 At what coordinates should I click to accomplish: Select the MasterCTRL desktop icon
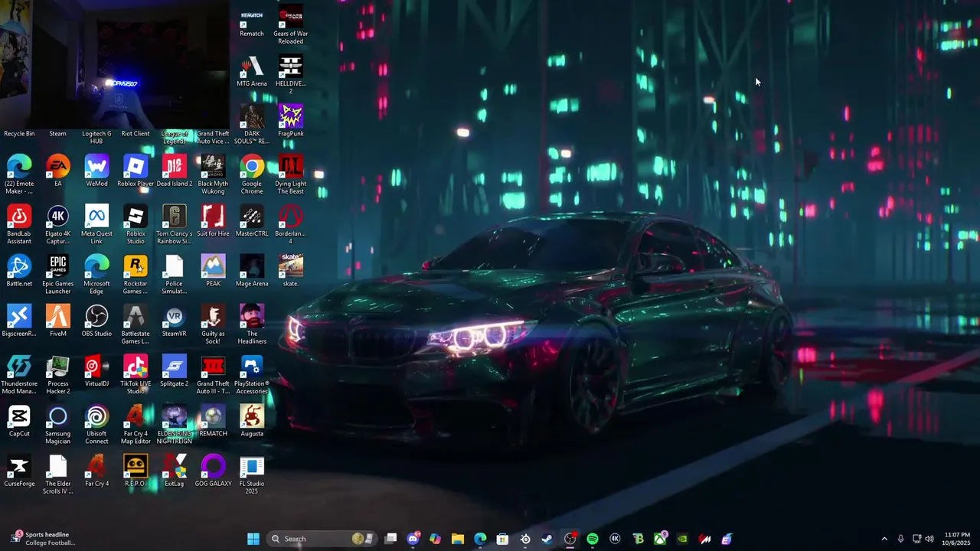[252, 220]
